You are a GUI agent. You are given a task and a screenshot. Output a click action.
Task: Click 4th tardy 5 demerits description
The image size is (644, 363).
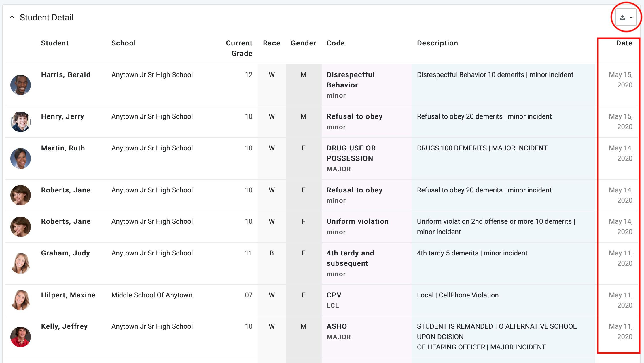472,253
